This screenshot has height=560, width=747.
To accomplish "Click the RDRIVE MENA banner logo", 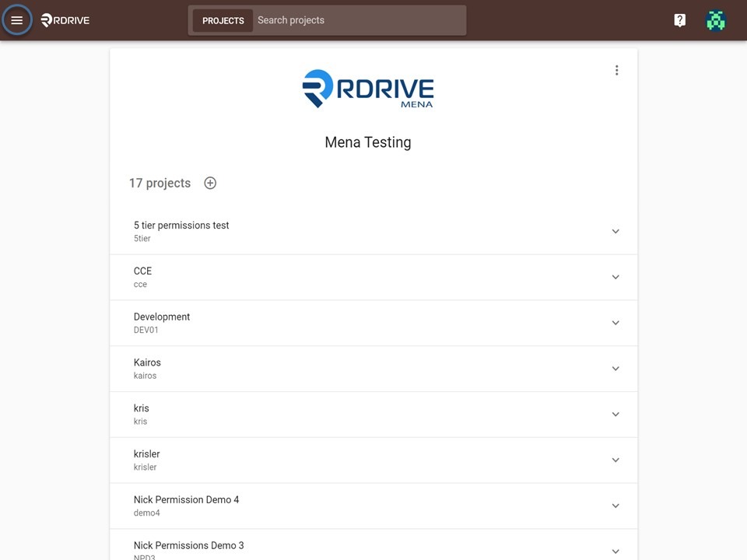I will tap(368, 89).
